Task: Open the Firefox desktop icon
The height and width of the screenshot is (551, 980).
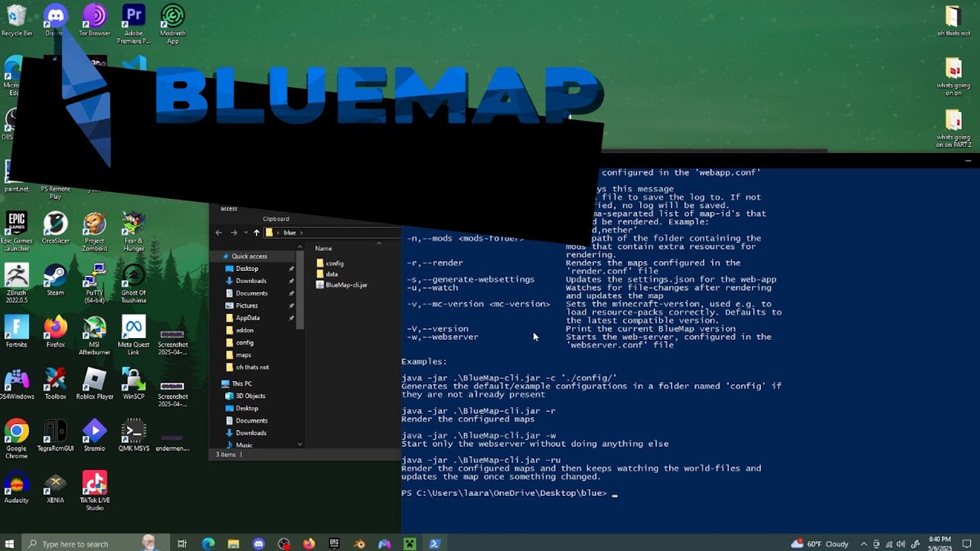Action: tap(55, 331)
